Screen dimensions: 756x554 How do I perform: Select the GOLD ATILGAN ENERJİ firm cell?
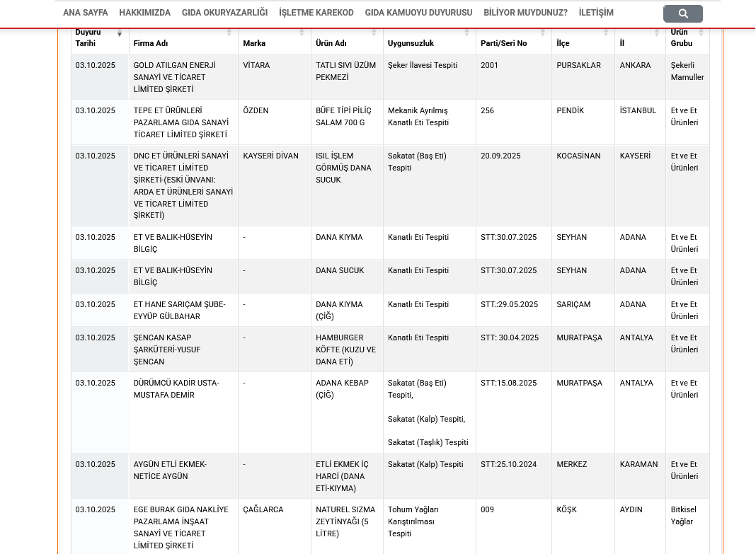pyautogui.click(x=175, y=77)
